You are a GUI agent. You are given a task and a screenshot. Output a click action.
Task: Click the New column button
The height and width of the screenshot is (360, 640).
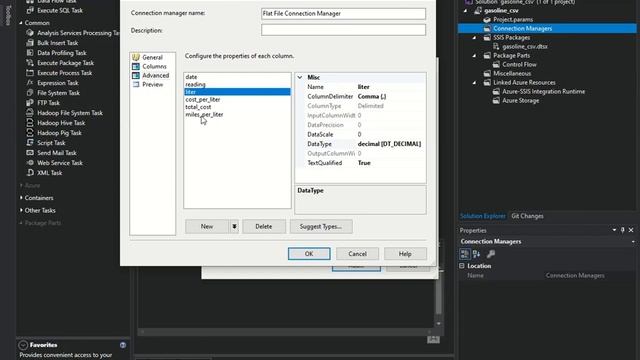tap(207, 226)
